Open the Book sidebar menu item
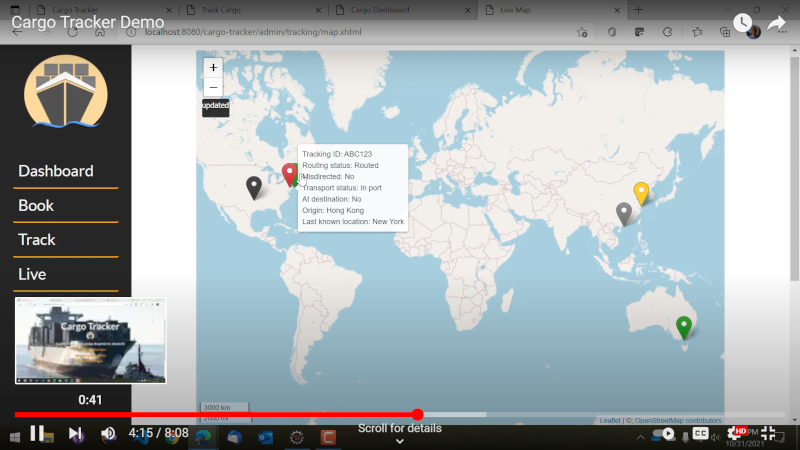 point(36,205)
